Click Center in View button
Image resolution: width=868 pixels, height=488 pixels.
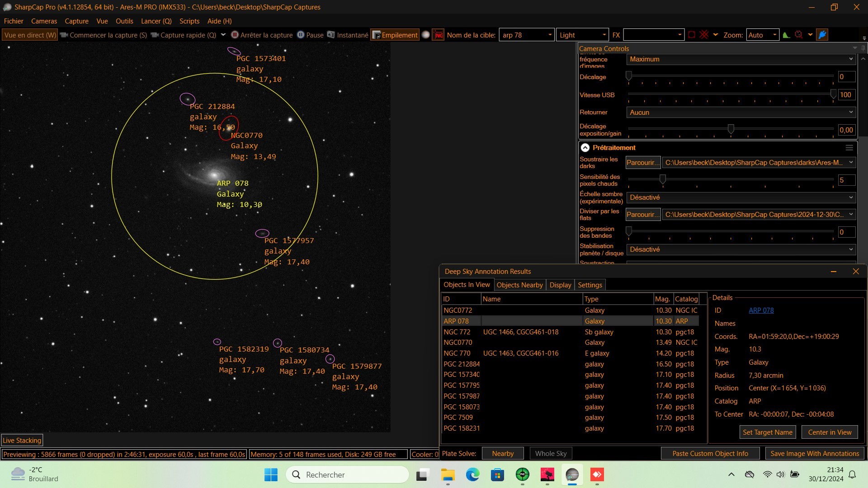click(830, 432)
